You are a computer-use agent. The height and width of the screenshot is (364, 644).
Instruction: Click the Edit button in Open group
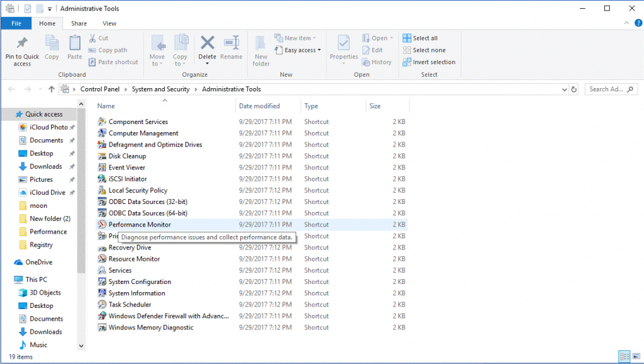[372, 50]
